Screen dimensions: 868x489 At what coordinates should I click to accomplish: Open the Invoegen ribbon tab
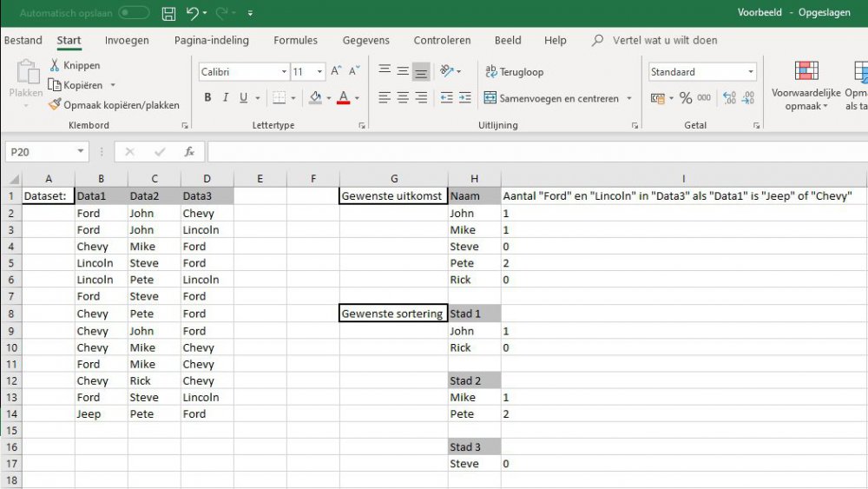127,40
